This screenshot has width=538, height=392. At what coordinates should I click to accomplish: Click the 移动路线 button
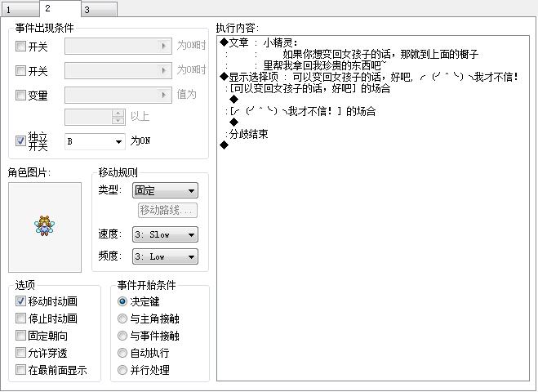[x=167, y=210]
